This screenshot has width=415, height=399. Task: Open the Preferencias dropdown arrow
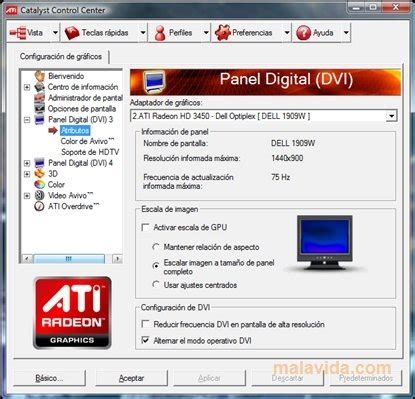(287, 33)
